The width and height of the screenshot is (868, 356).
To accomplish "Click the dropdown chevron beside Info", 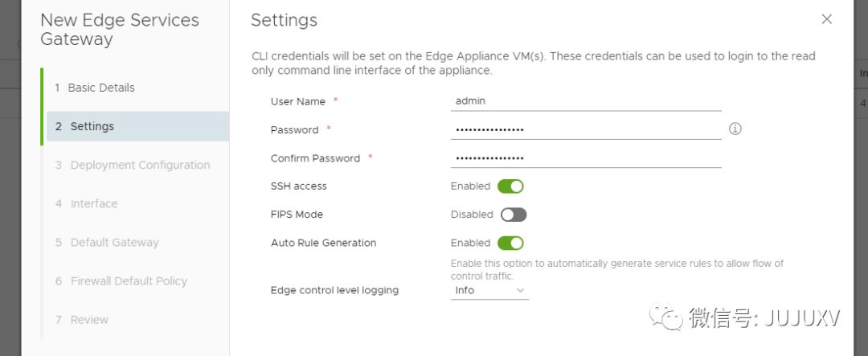I will pyautogui.click(x=520, y=290).
